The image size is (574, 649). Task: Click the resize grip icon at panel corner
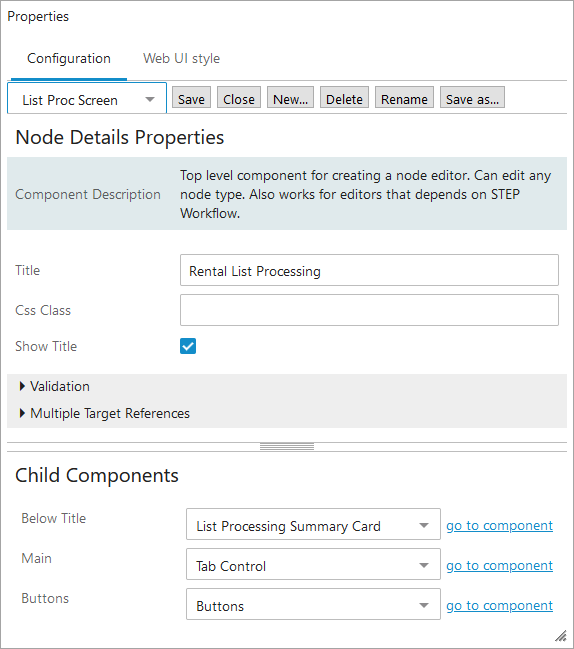[561, 635]
